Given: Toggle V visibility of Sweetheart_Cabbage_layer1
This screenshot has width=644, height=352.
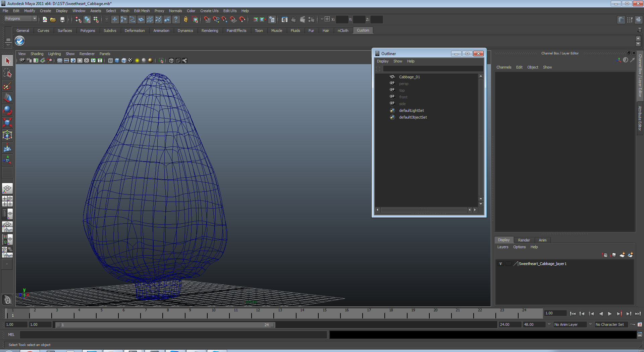Looking at the screenshot, I should (500, 264).
